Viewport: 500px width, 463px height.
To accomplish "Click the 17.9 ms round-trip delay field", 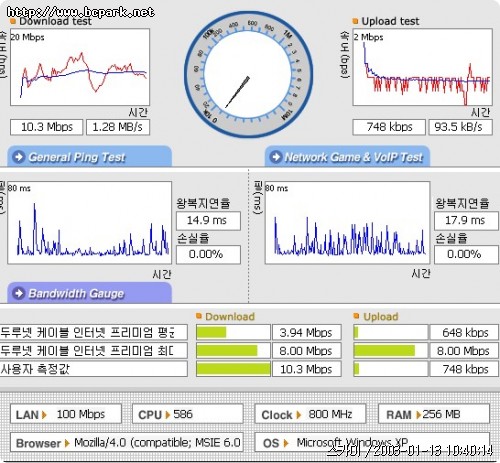I will pyautogui.click(x=467, y=220).
